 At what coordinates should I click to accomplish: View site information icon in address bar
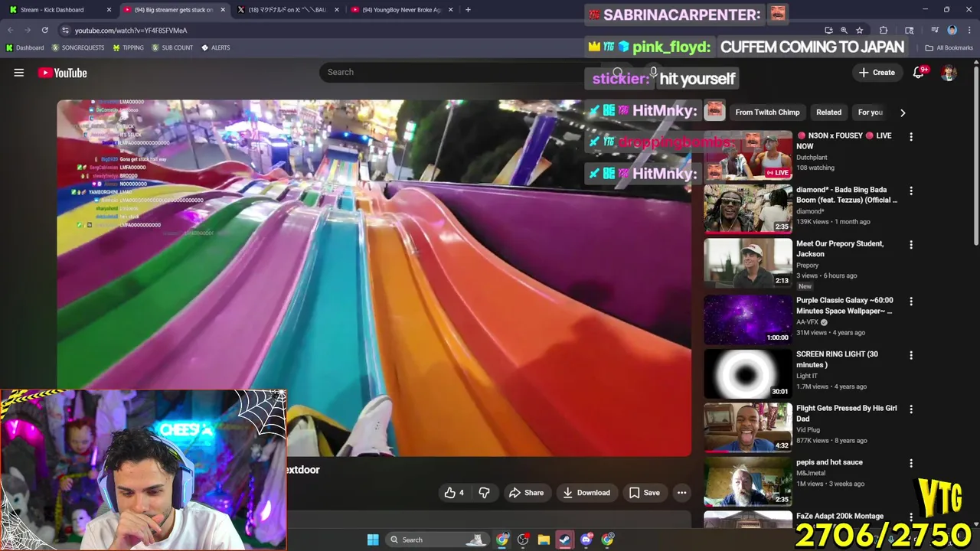(x=66, y=31)
